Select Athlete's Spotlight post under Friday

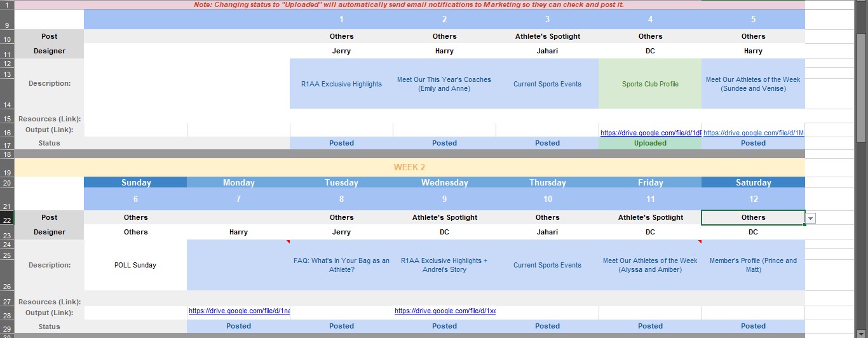pyautogui.click(x=651, y=217)
